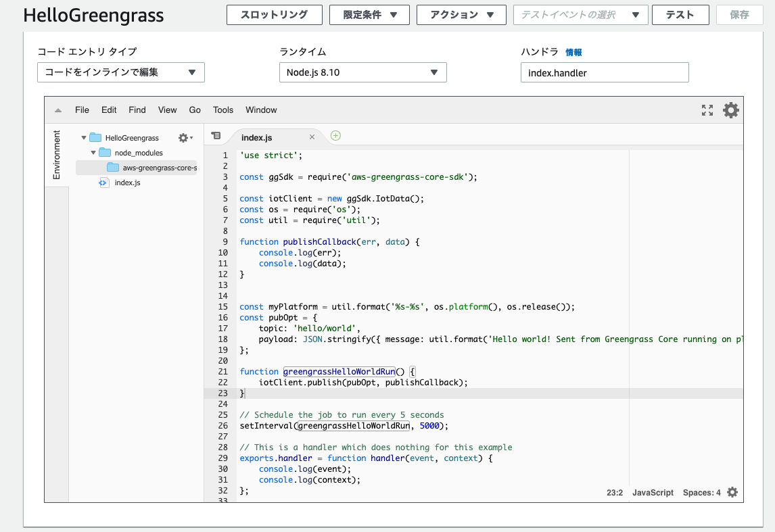This screenshot has width=775, height=532.
Task: Click the 保存 button
Action: [739, 15]
